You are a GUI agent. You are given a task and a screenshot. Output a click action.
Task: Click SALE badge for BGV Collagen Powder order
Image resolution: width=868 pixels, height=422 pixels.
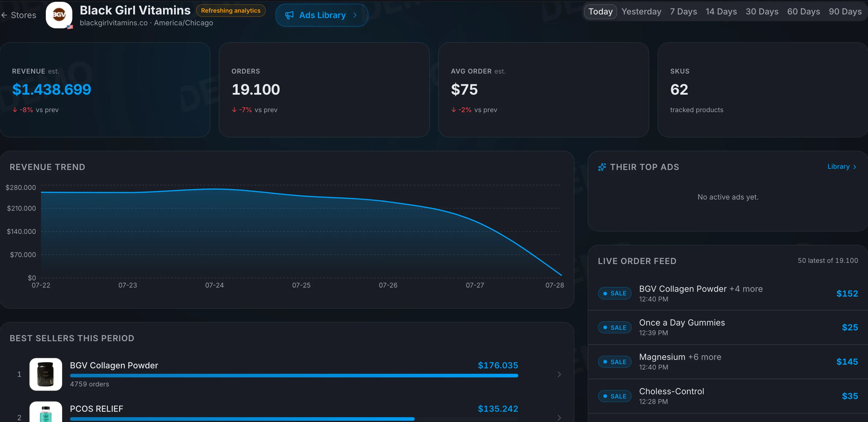click(615, 293)
